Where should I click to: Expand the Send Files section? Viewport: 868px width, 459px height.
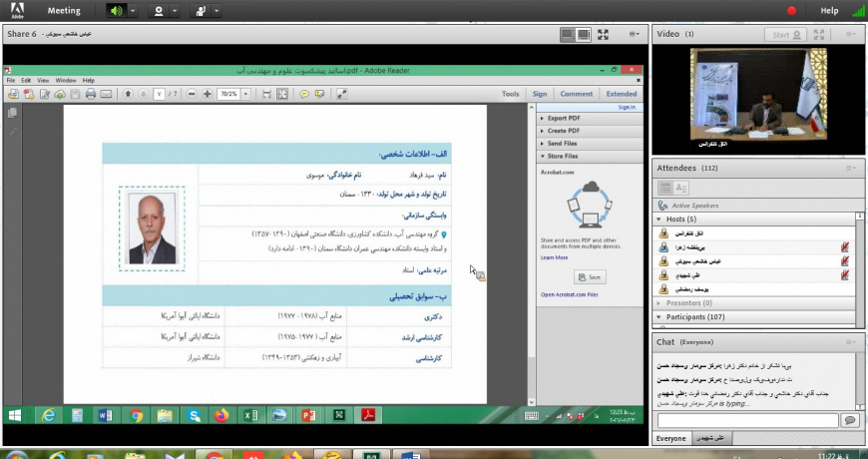pyautogui.click(x=590, y=144)
